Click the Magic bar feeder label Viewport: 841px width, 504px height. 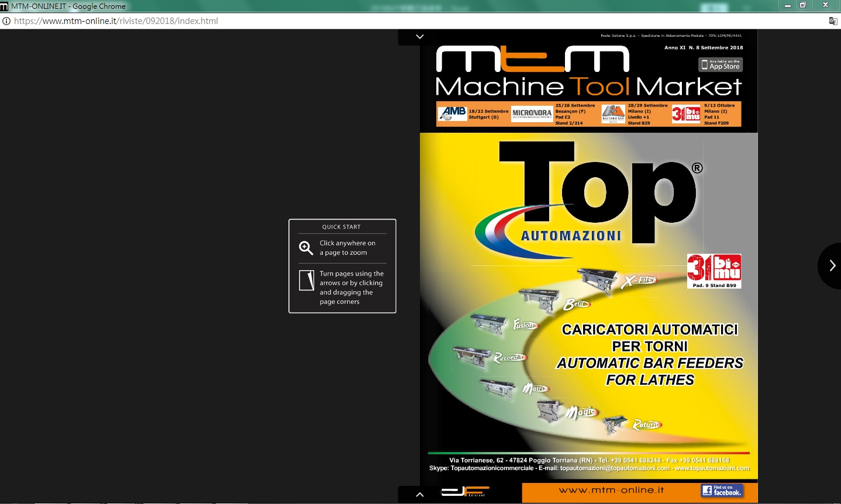[x=581, y=412]
